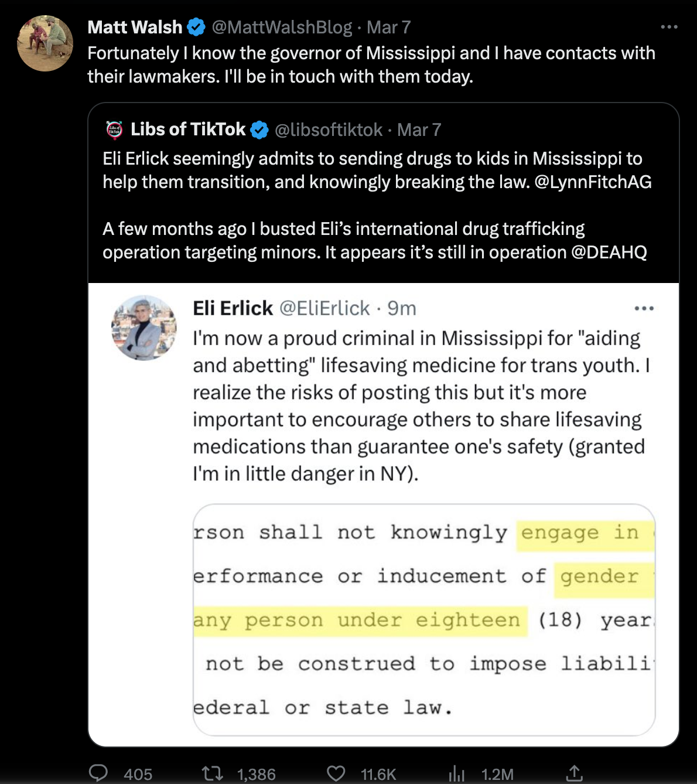Open the Mar 7 timestamp on Walsh's tweet

(x=389, y=27)
